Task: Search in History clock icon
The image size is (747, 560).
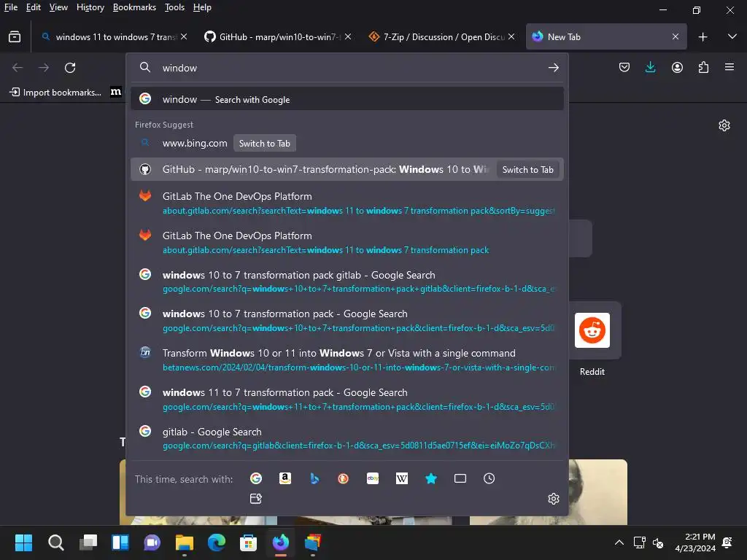Action: tap(489, 478)
